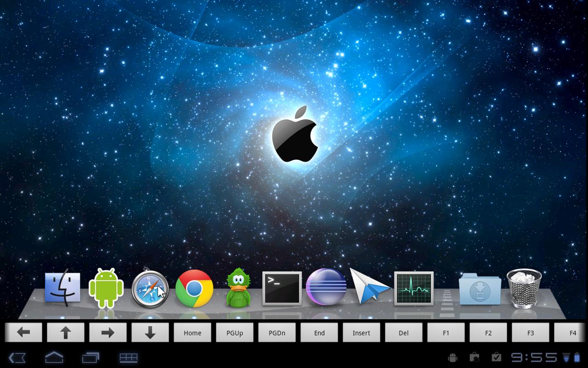Image resolution: width=588 pixels, height=368 pixels.
Task: Tap the Android back navigation button
Action: point(17,357)
